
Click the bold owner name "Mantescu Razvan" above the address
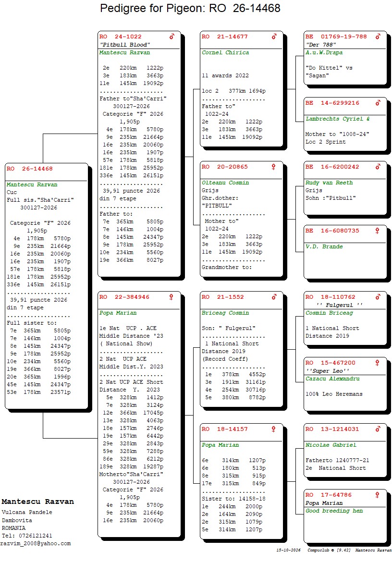[37, 502]
